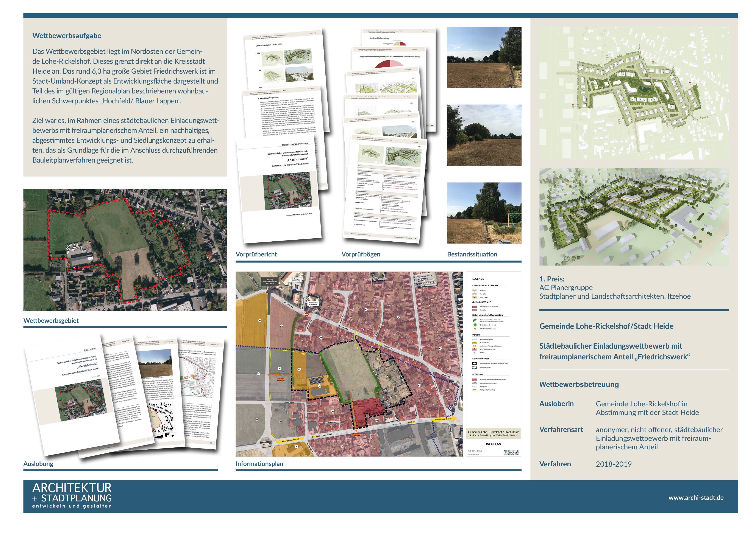The image size is (756, 534).
Task: Click the 'Dialysepraxis Stadt Heide' map label
Action: tap(312, 303)
